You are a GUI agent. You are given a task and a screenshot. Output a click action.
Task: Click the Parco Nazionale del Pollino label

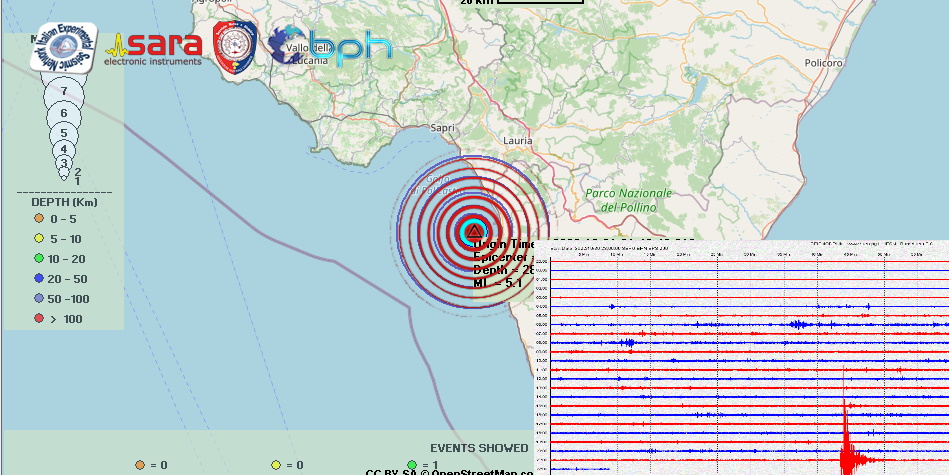pos(629,199)
